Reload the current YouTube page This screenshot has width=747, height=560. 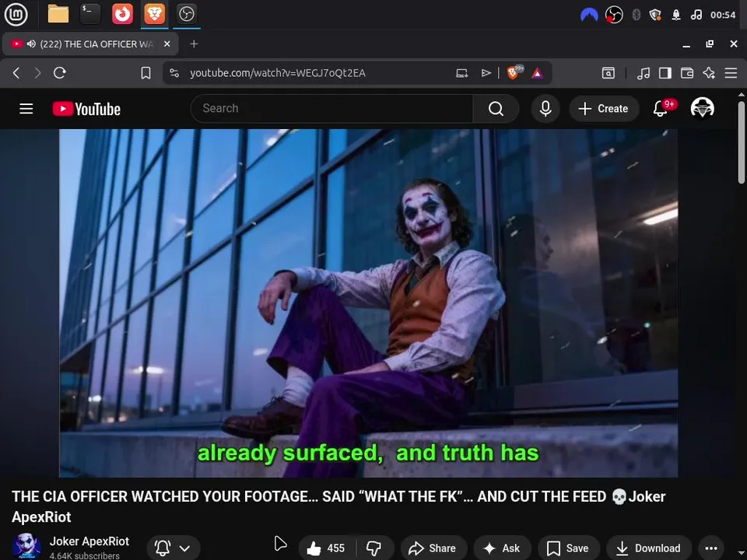click(60, 73)
